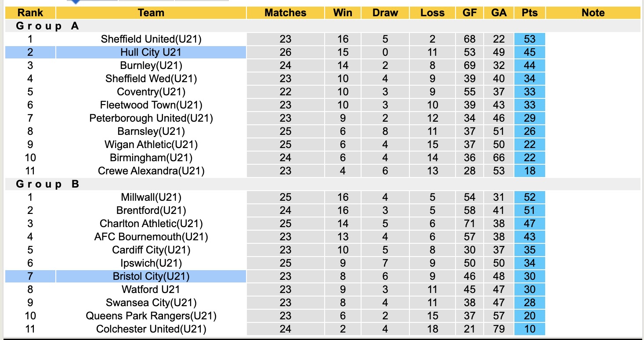Viewport: 644px width, 340px height.
Task: Open Burnley(U21) team page
Action: 151,65
